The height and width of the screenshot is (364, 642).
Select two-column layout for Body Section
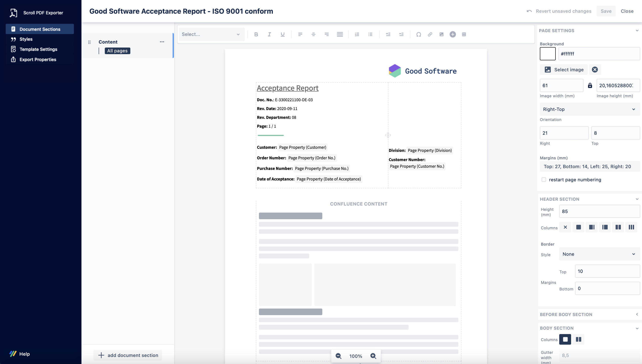click(578, 339)
